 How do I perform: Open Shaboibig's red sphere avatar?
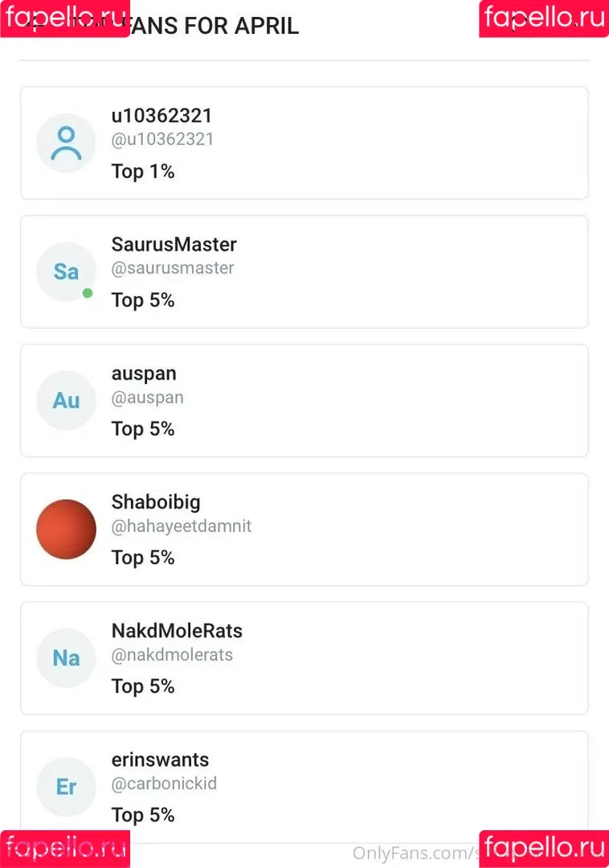(66, 529)
